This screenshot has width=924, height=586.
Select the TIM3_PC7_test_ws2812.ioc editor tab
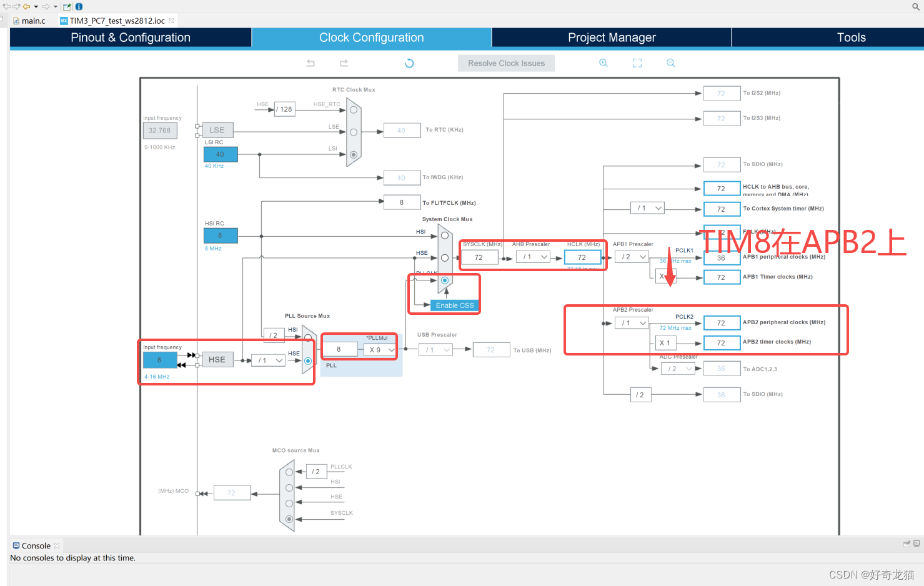[117, 21]
